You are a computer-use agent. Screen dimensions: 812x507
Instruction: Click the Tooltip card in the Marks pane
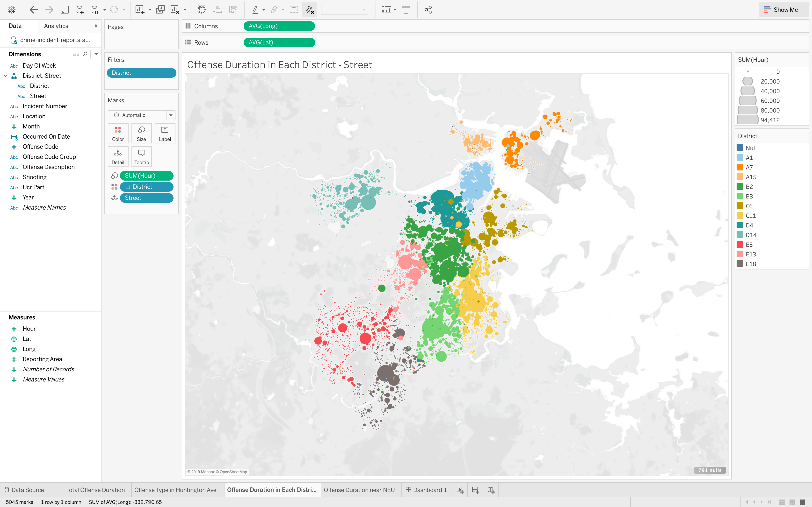coord(141,156)
